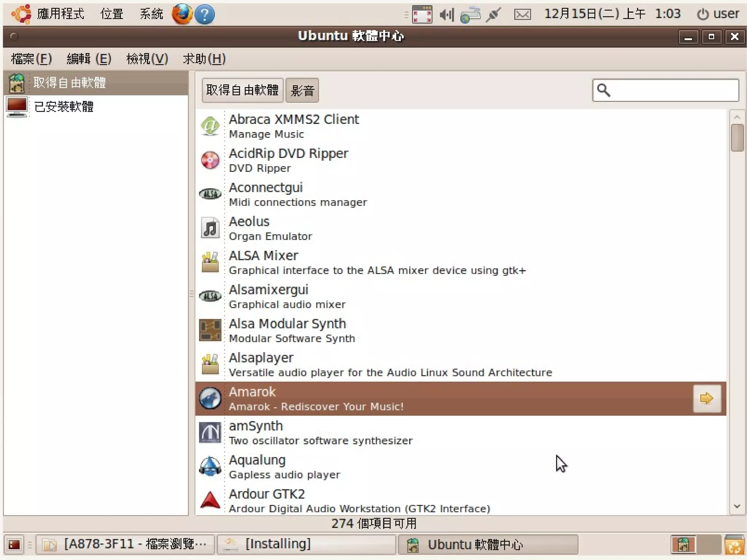Click the amSynth icon

click(x=210, y=432)
